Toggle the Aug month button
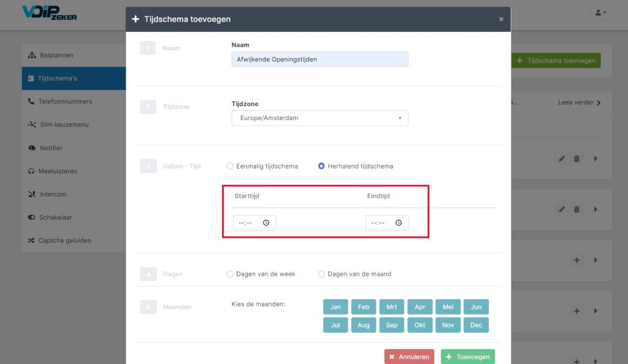 click(364, 325)
